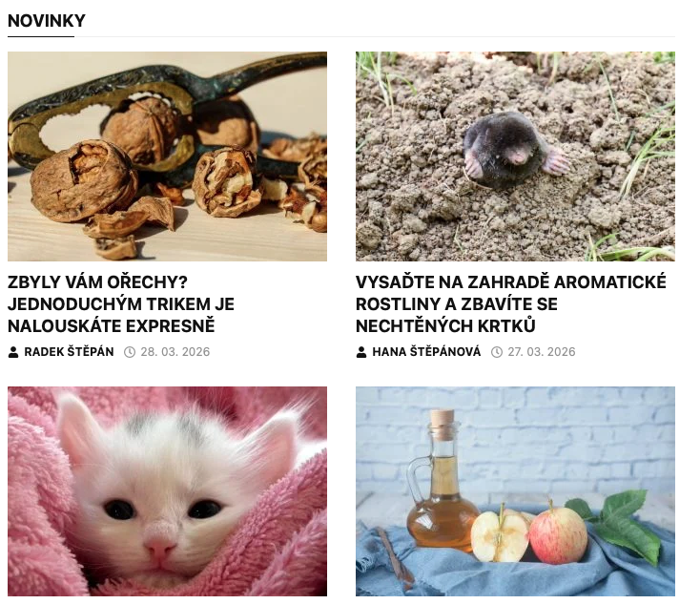Select the date 28. 03. 2026
The height and width of the screenshot is (604, 700).
click(x=175, y=352)
